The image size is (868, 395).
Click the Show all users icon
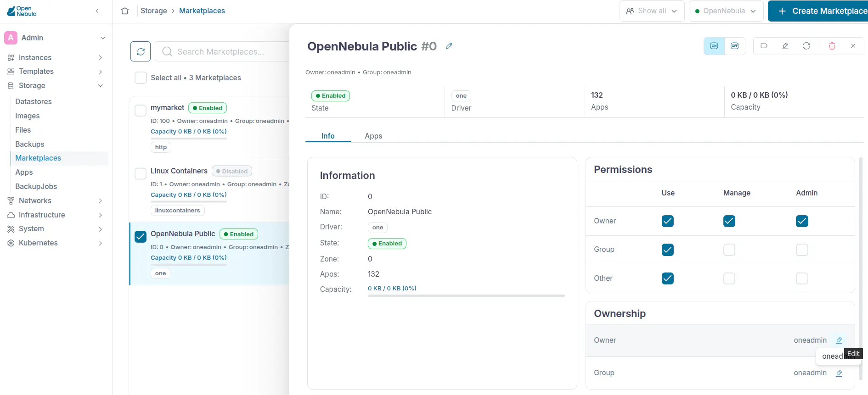coord(630,11)
